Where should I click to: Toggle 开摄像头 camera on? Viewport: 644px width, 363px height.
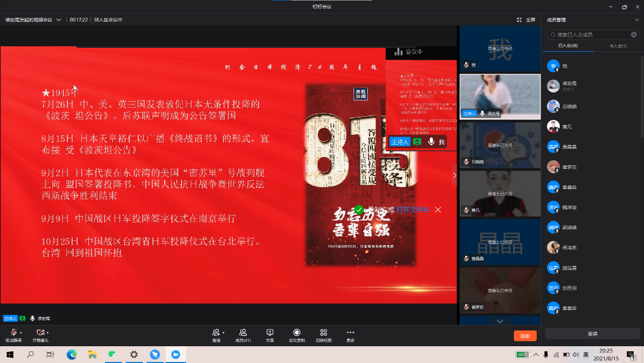point(40,333)
